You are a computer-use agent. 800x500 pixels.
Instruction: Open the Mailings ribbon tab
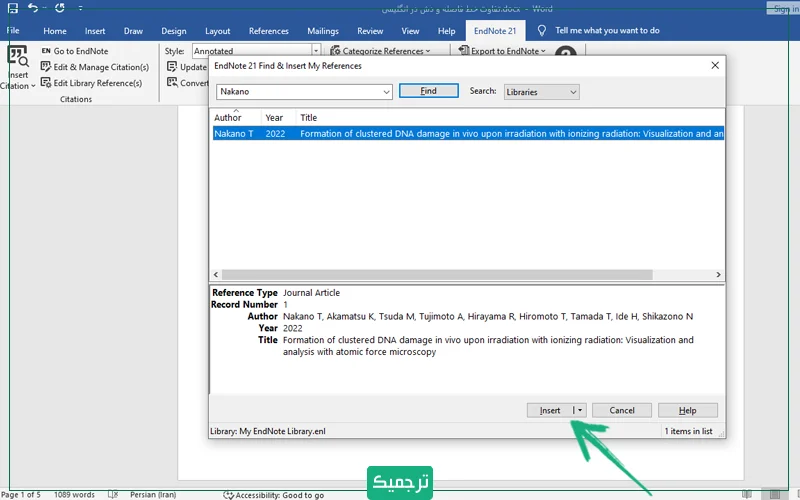pos(322,31)
